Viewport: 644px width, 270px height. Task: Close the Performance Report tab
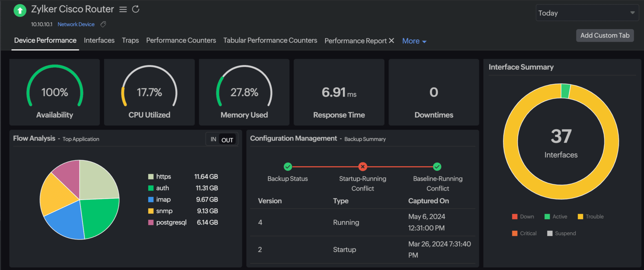(391, 40)
